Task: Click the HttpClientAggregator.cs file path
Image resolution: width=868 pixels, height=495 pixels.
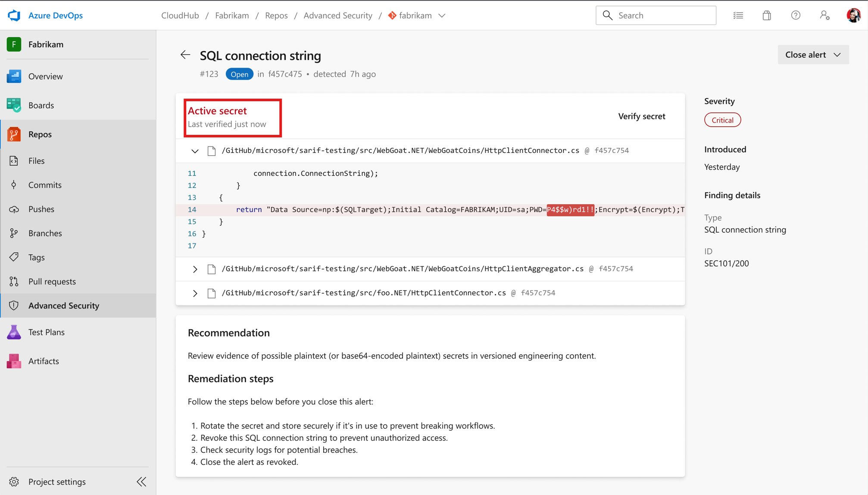Action: click(x=403, y=269)
